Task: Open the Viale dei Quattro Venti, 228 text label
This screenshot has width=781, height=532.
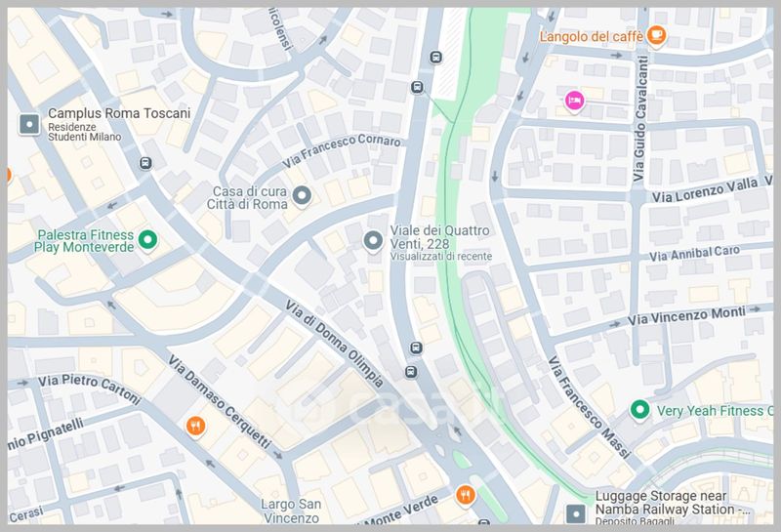Action: [x=440, y=237]
